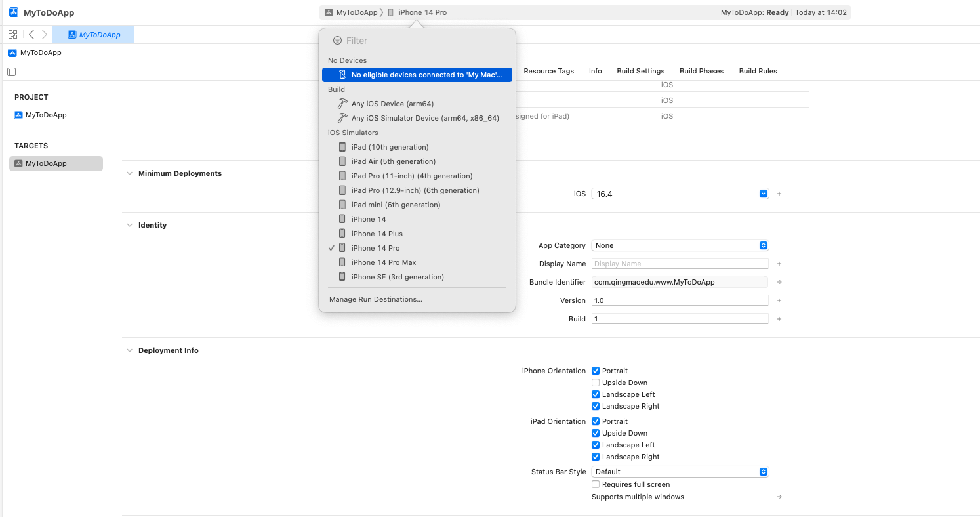Screen dimensions: 980x517
Task: Go forward with the right chevron
Action: 45,35
